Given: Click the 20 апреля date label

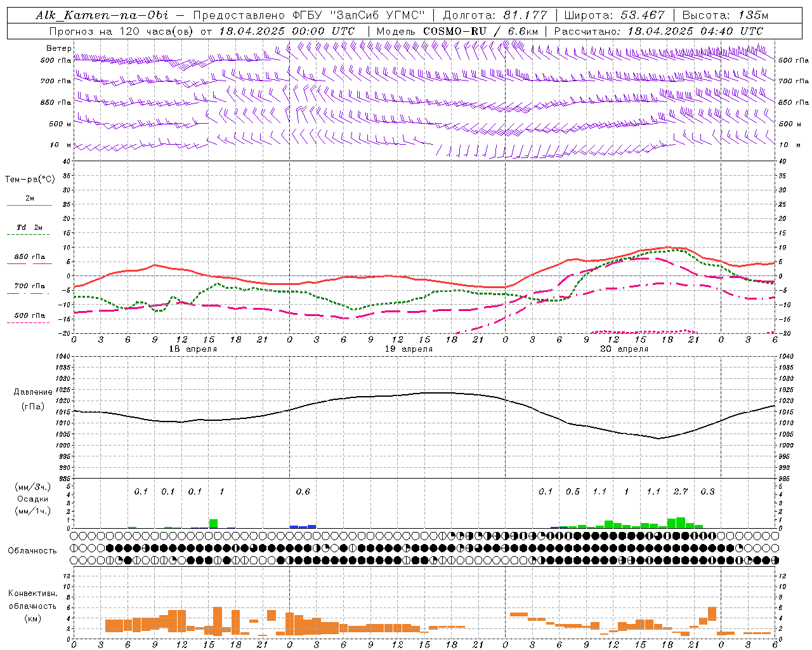Looking at the screenshot, I should tap(625, 349).
